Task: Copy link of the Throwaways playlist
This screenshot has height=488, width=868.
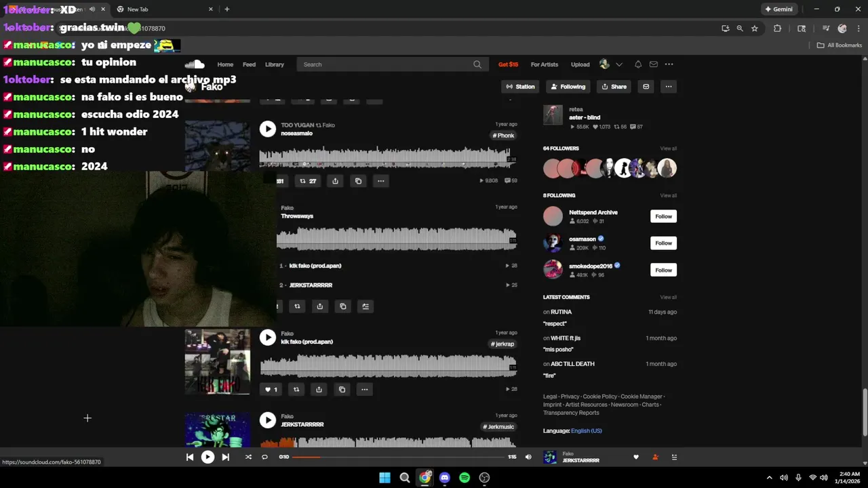Action: (x=342, y=306)
